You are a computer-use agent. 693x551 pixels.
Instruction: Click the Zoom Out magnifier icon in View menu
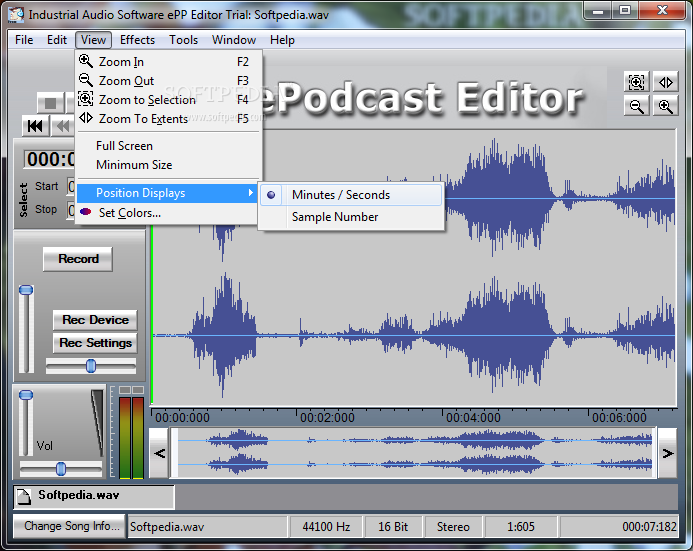[85, 80]
